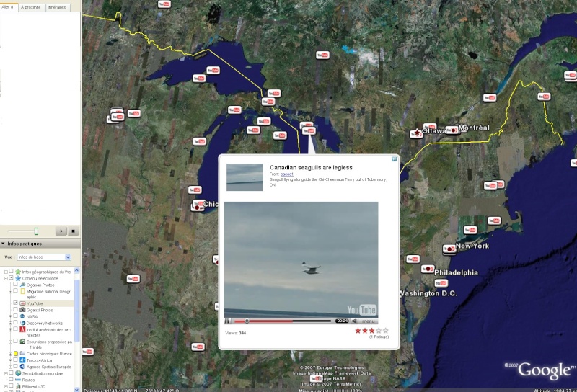This screenshot has height=392, width=577.
Task: Click the Discovery Networks layer icon
Action: pos(22,323)
